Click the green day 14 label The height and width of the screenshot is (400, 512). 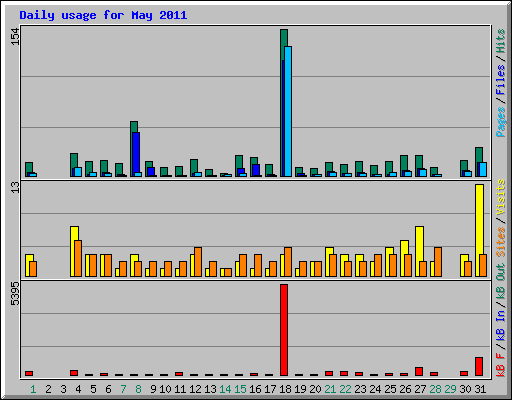225,389
